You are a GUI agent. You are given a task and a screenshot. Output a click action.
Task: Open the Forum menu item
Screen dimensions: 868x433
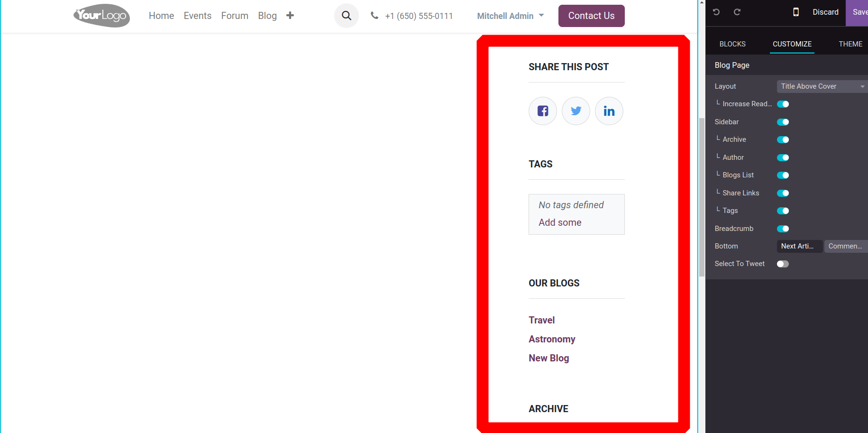(235, 16)
